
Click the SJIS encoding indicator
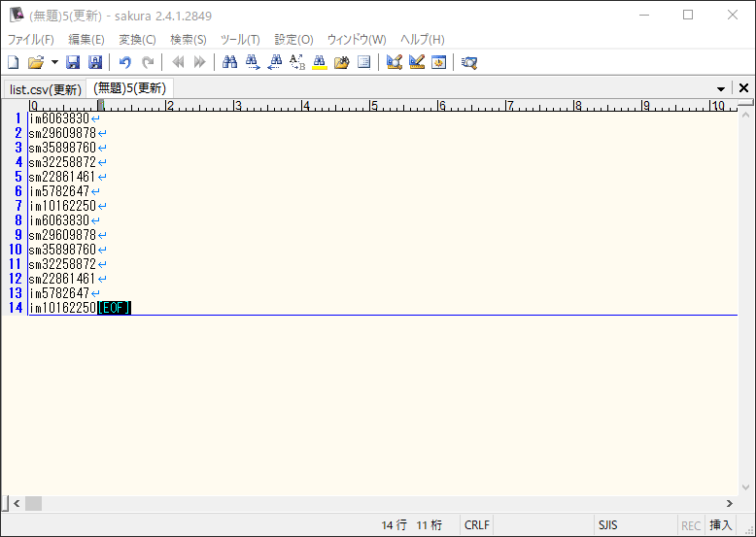coord(608,525)
